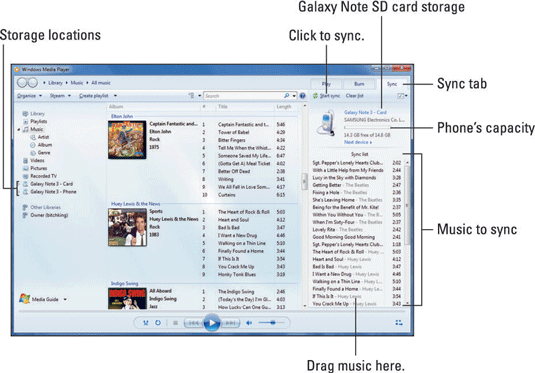Click the Music breadcrumb

(x=77, y=83)
